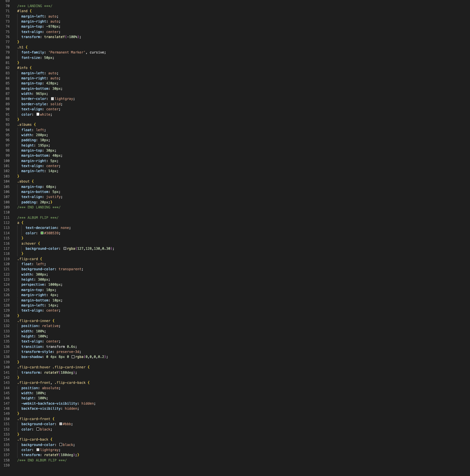Click the ALBUM FLIP opening comment
Screen dimensions: 470x476
(x=38, y=218)
